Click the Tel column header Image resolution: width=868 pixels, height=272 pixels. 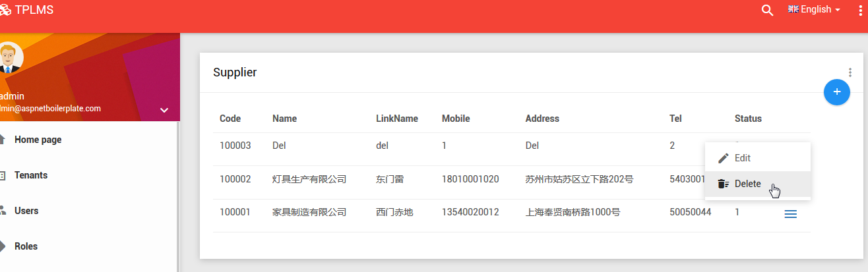pos(675,119)
